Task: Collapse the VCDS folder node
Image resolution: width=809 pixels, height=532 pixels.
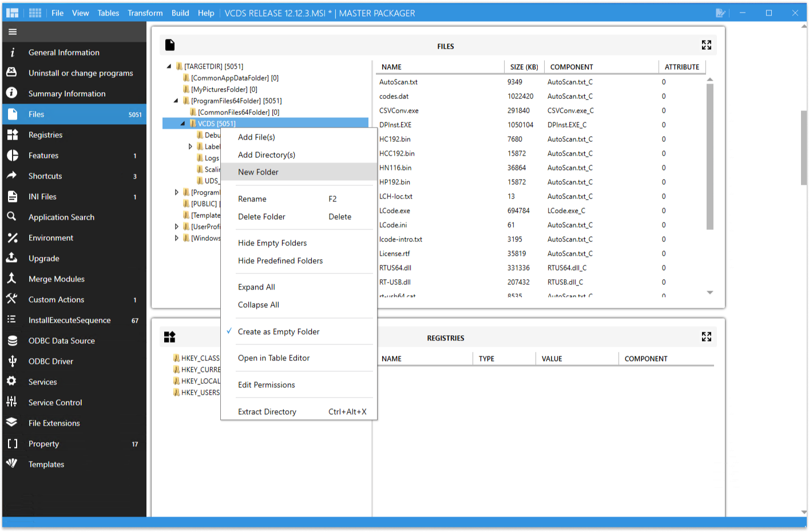Action: click(183, 124)
